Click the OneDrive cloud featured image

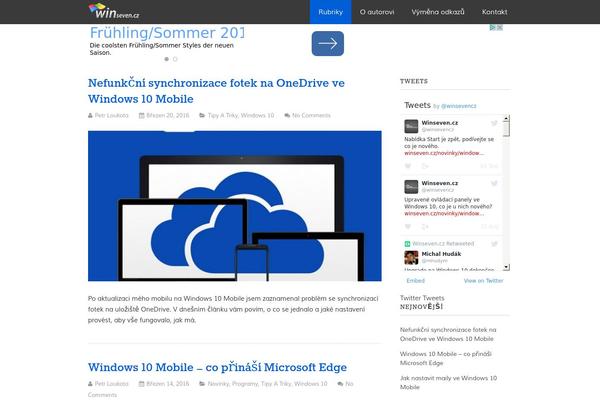235,206
